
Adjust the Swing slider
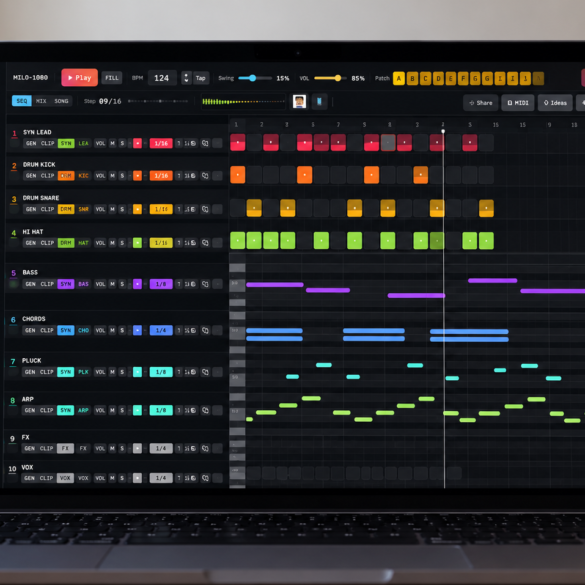click(255, 78)
